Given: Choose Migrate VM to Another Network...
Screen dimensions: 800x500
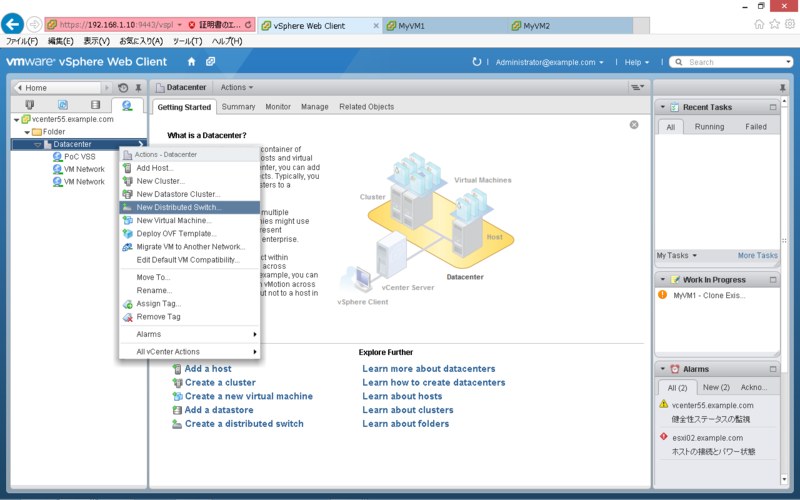Looking at the screenshot, I should (190, 247).
